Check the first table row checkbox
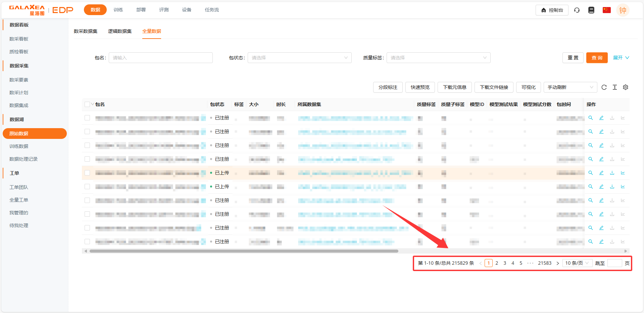The width and height of the screenshot is (644, 313). [x=87, y=118]
